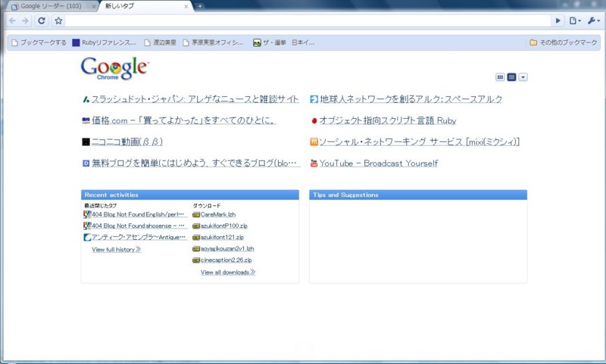Close the 新しいタブ tab
The height and width of the screenshot is (364, 606).
(x=186, y=7)
